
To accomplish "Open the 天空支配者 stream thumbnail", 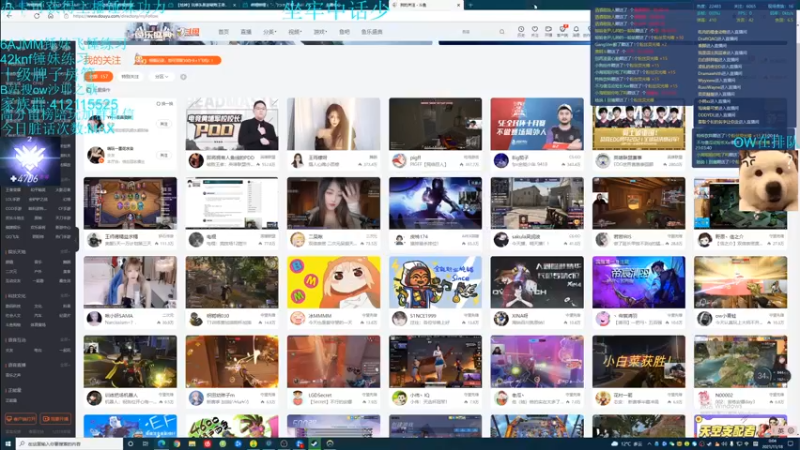I will (740, 426).
